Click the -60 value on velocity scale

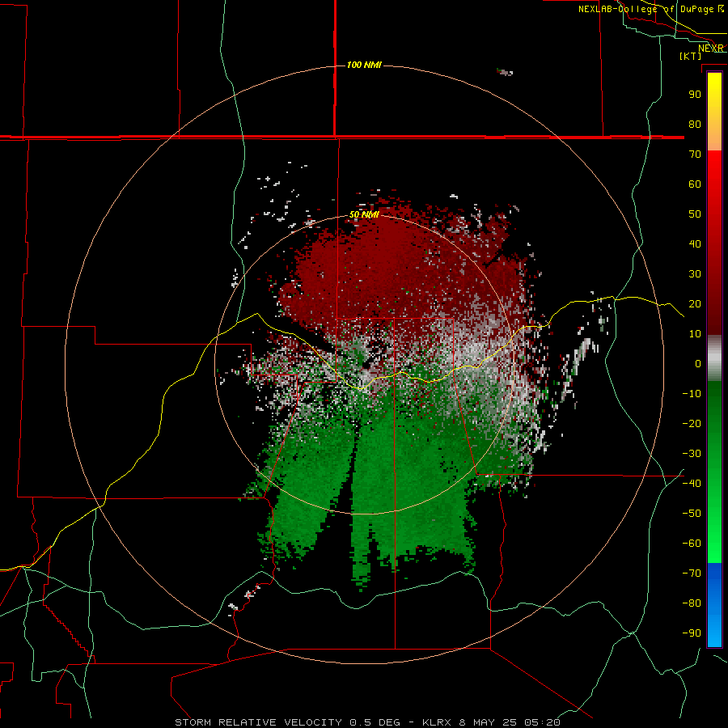(692, 544)
